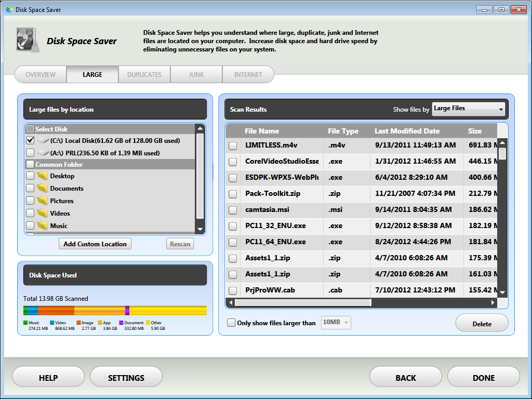Click the Local Disk C: drive icon
532x399 pixels.
coord(43,141)
